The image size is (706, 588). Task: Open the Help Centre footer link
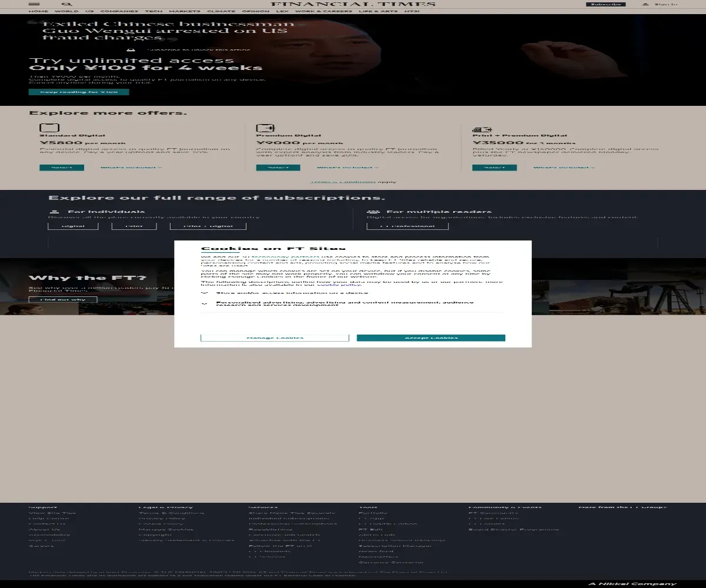(x=49, y=518)
